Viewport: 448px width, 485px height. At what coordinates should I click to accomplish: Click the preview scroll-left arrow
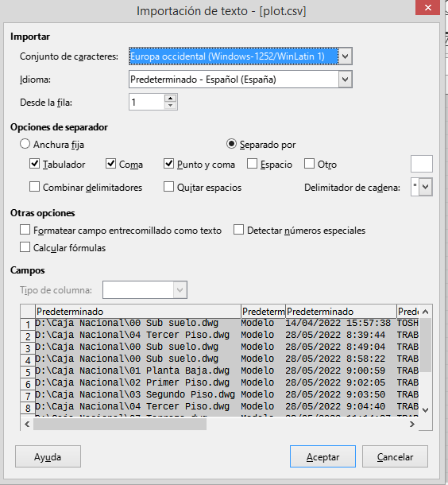[x=27, y=425]
